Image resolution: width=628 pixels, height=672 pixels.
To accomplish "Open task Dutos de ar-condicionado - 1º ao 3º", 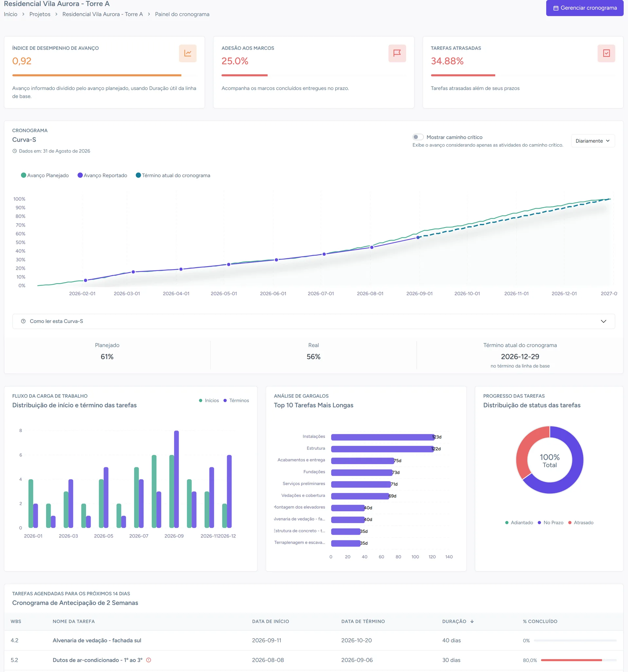I will pyautogui.click(x=97, y=660).
